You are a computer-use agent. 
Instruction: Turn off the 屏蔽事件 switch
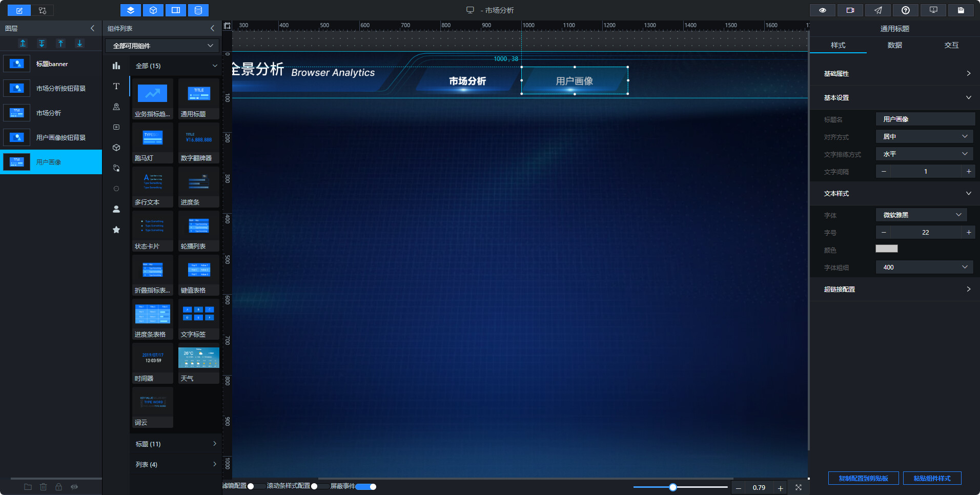366,486
